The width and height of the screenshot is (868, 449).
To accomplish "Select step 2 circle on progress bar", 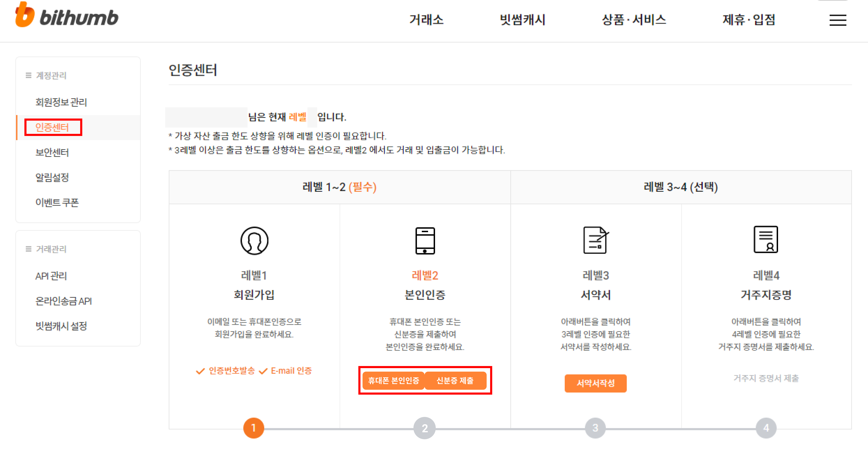I will click(424, 428).
